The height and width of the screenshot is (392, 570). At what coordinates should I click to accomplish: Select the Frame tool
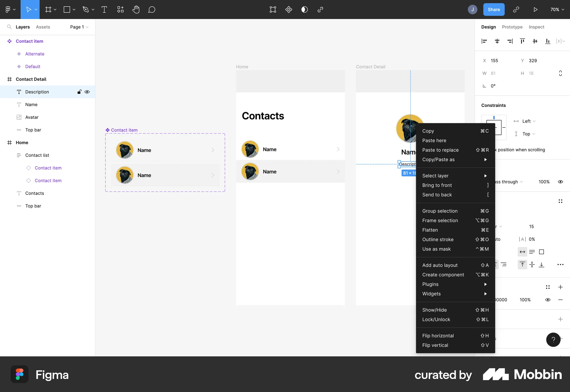point(48,9)
